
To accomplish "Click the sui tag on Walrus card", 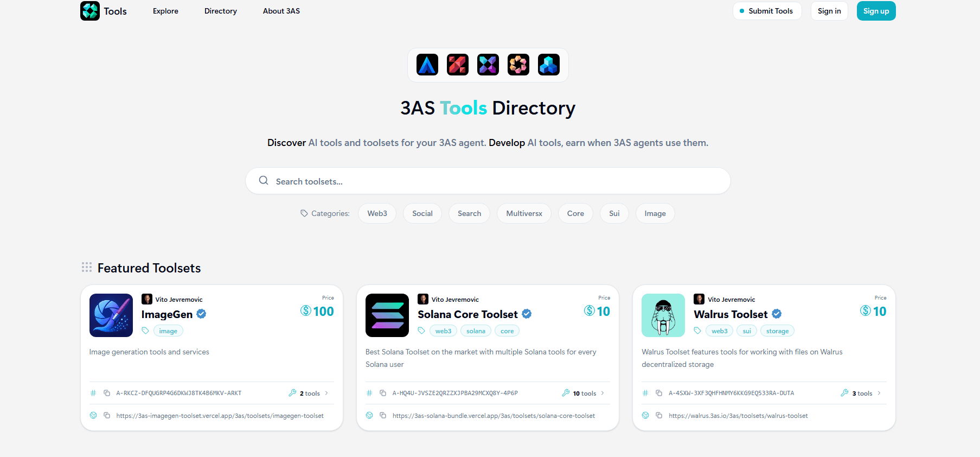I will tap(747, 331).
